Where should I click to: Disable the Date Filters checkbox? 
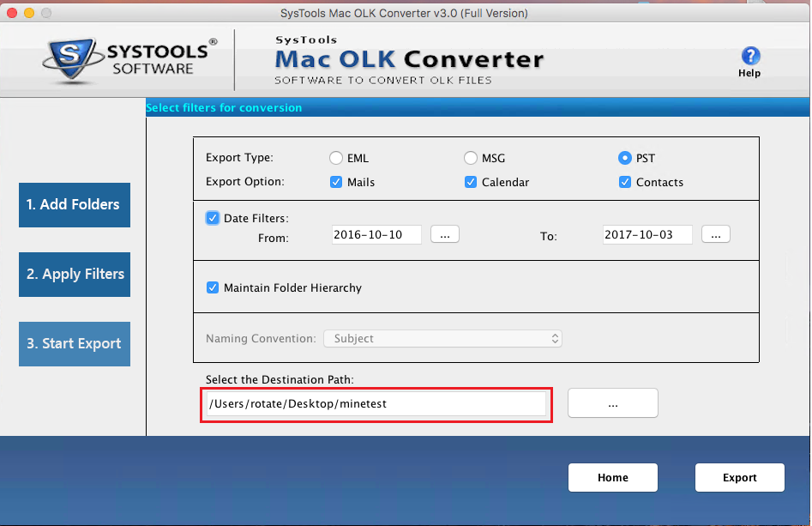(x=213, y=218)
